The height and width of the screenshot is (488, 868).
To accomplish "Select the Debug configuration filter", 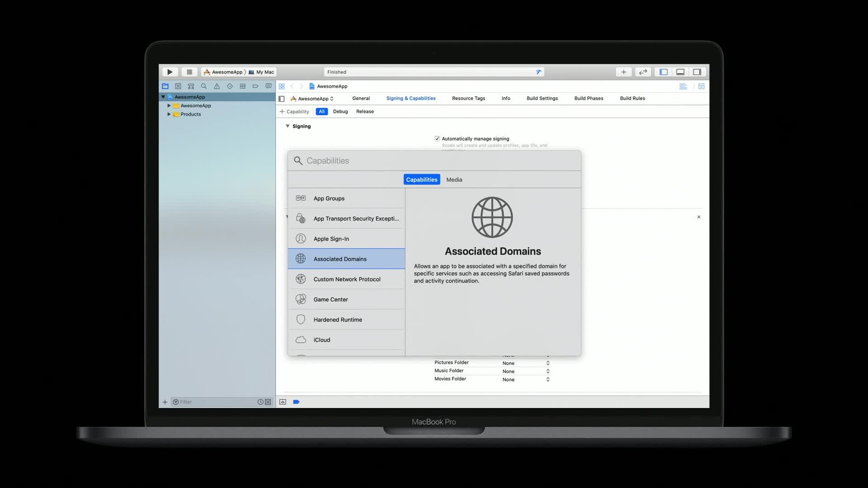I will (340, 111).
